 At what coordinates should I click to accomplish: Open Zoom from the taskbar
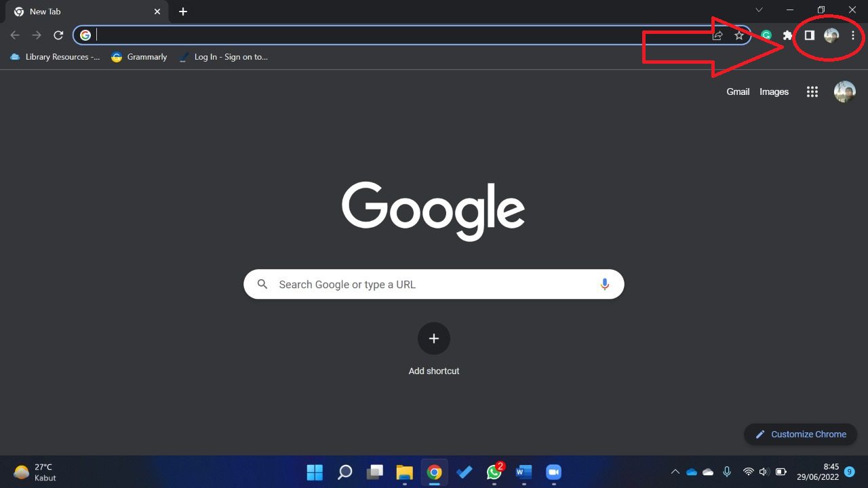(553, 472)
